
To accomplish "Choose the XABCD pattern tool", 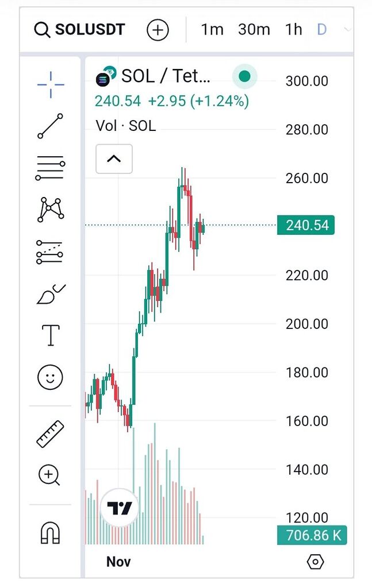I will tap(51, 210).
